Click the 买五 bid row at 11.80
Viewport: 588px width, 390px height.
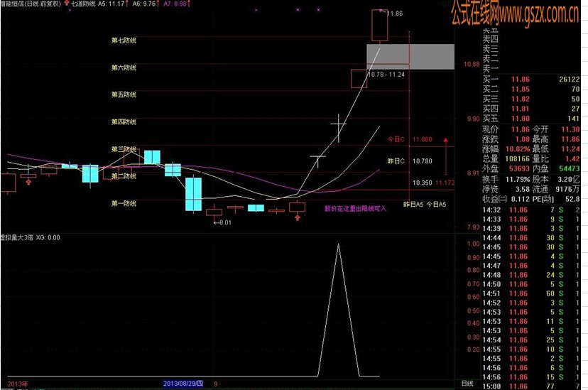pyautogui.click(x=530, y=119)
